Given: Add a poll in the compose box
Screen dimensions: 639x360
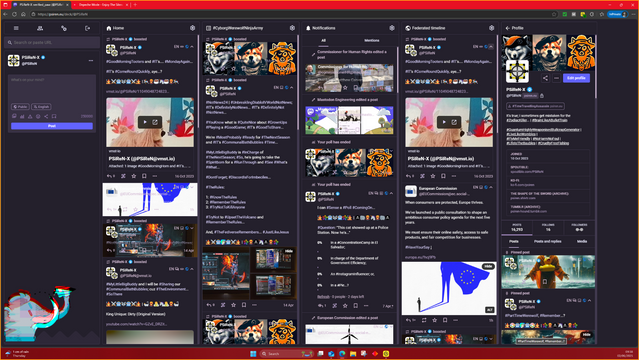Looking at the screenshot, I should [x=22, y=116].
